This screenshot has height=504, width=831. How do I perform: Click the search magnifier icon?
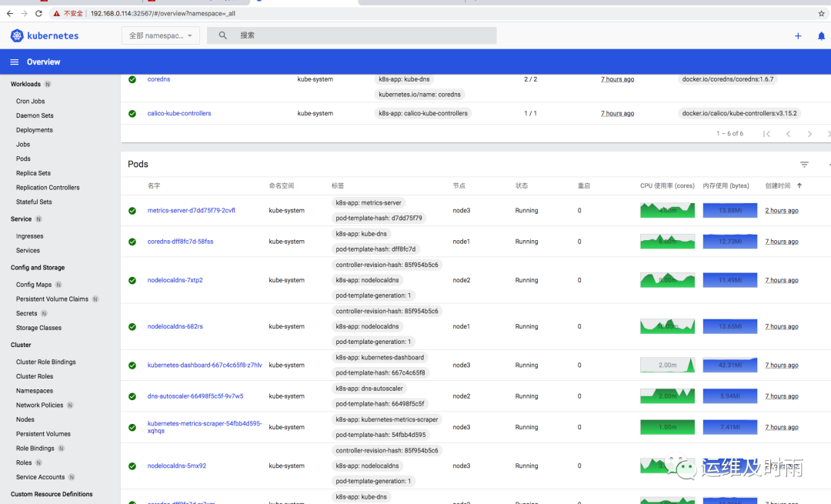(x=222, y=35)
